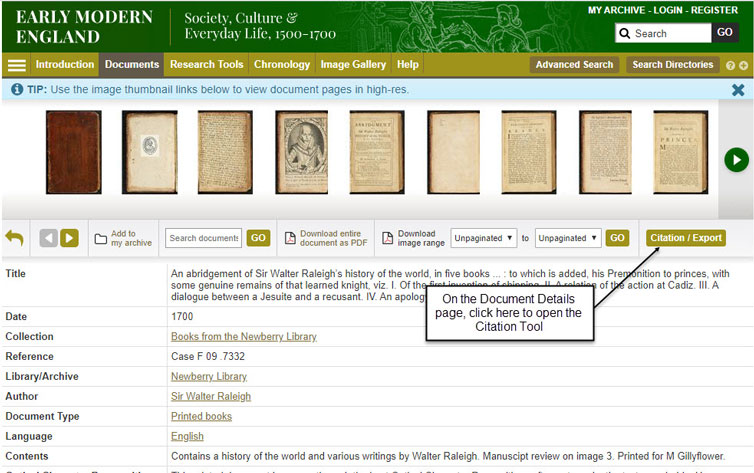The width and height of the screenshot is (754, 473).
Task: Click the Add to my archive folder icon
Action: click(x=101, y=239)
